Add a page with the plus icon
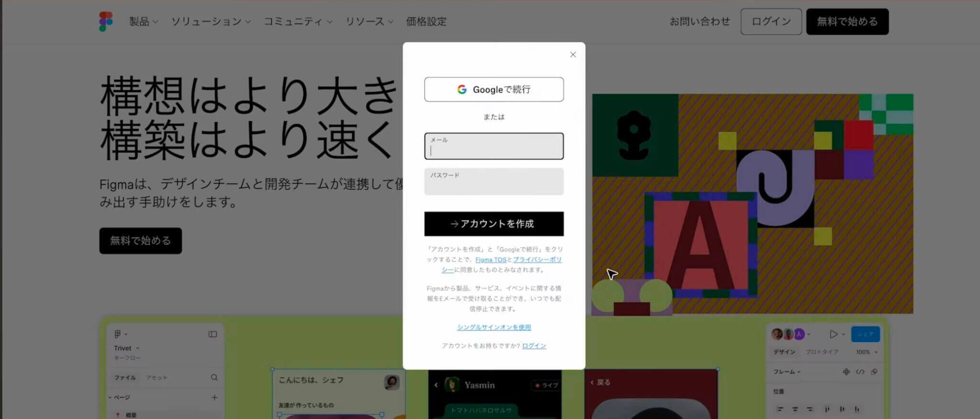Image resolution: width=980 pixels, height=419 pixels. tap(214, 397)
